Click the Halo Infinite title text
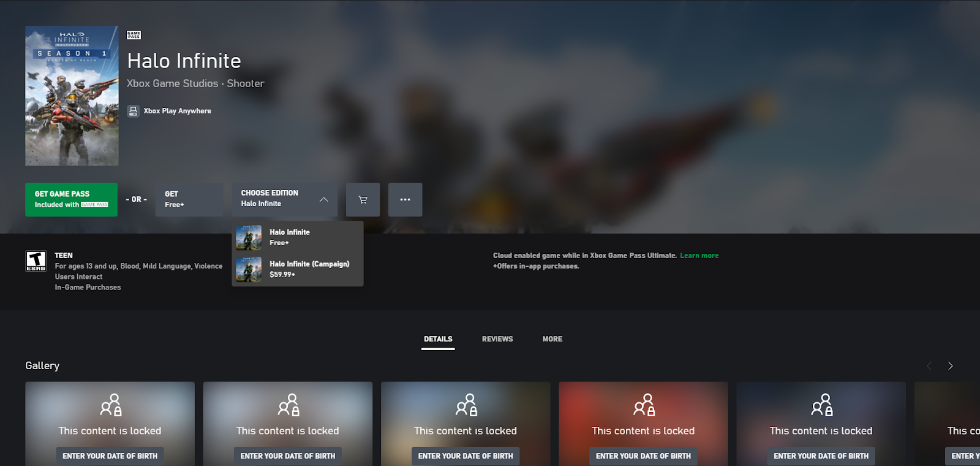 click(184, 61)
